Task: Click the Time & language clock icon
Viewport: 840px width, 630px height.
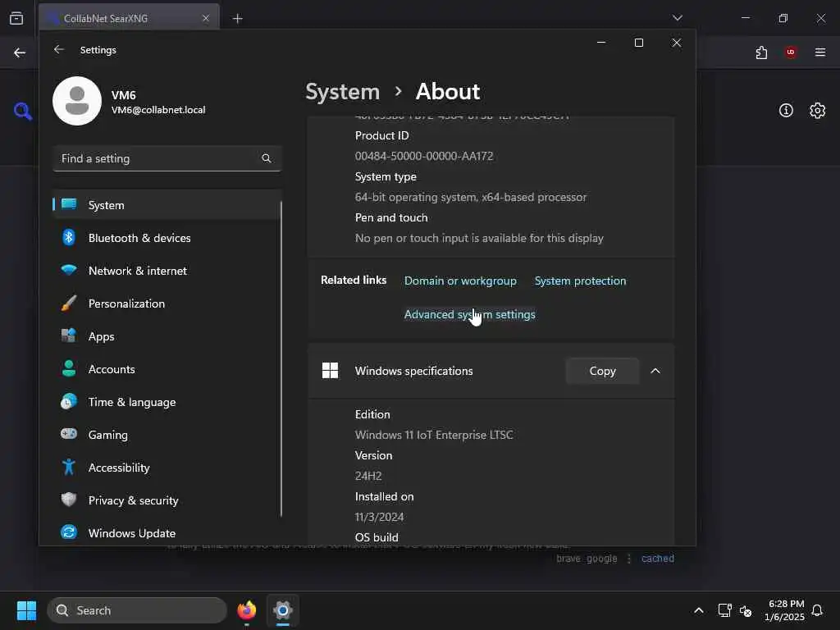Action: coord(69,401)
